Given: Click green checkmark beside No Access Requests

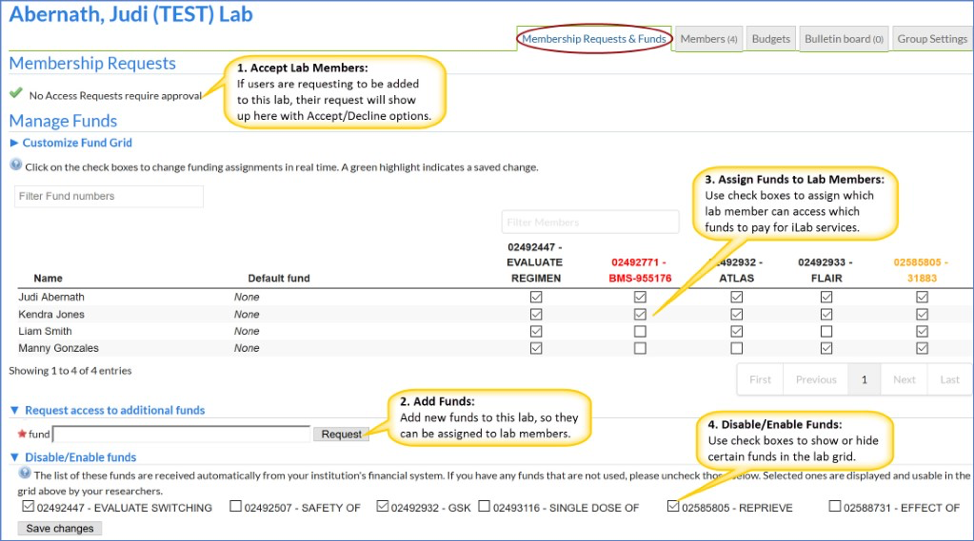Looking at the screenshot, I should click(16, 94).
